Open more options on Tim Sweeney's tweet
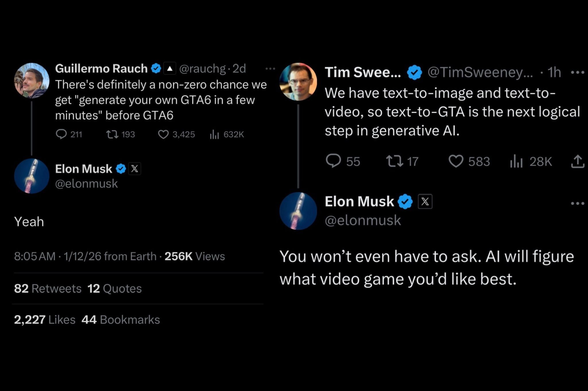 coord(578,72)
